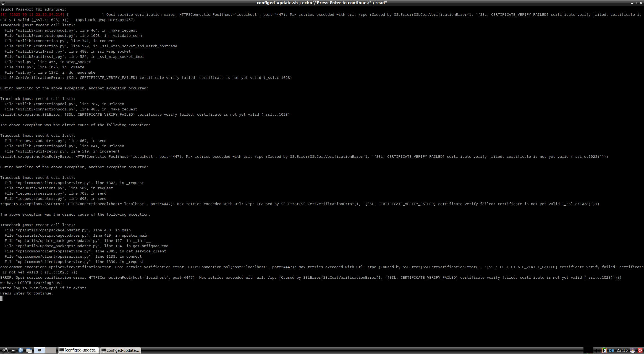The width and height of the screenshot is (644, 354).
Task: Switch to second desktop in pager
Action: (51, 350)
